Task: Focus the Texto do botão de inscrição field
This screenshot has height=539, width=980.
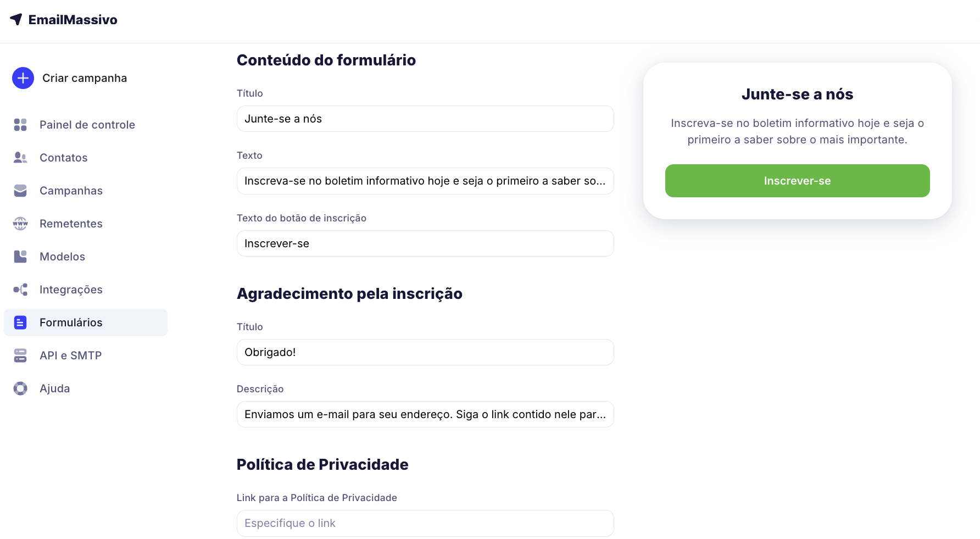Action: point(425,243)
